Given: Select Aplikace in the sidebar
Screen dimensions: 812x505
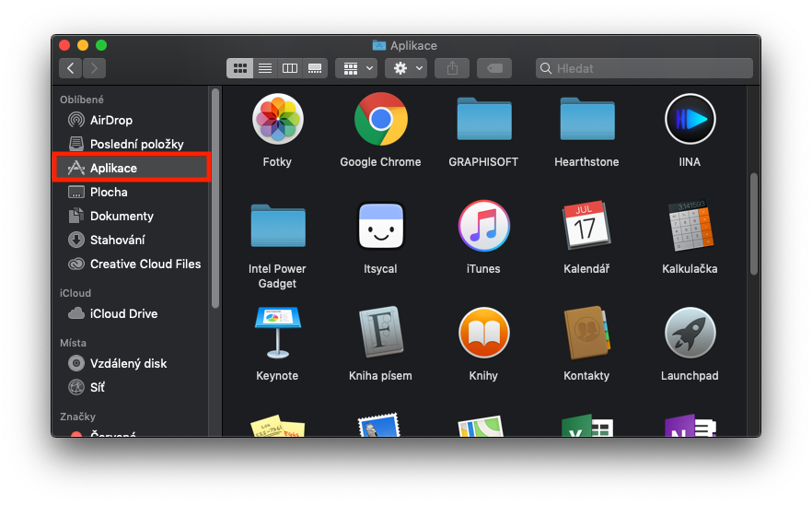Looking at the screenshot, I should point(132,168).
